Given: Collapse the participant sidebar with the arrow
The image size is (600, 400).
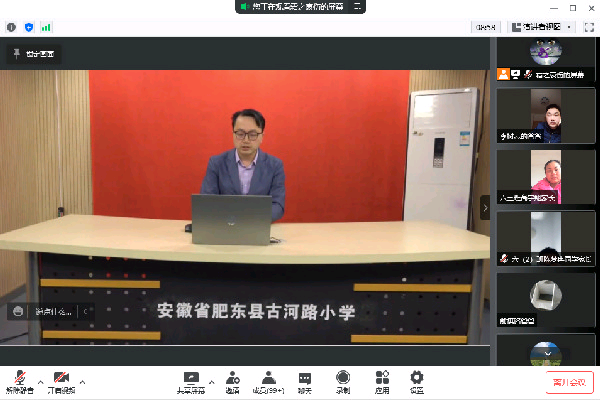Looking at the screenshot, I should click(485, 208).
